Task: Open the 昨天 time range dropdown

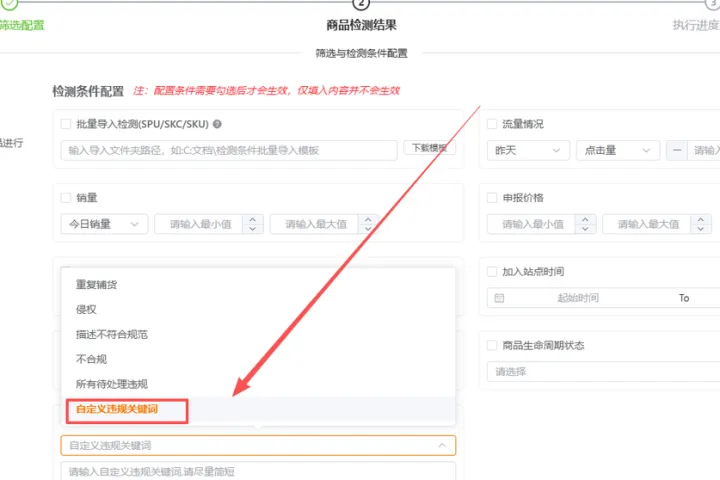Action: pyautogui.click(x=528, y=150)
